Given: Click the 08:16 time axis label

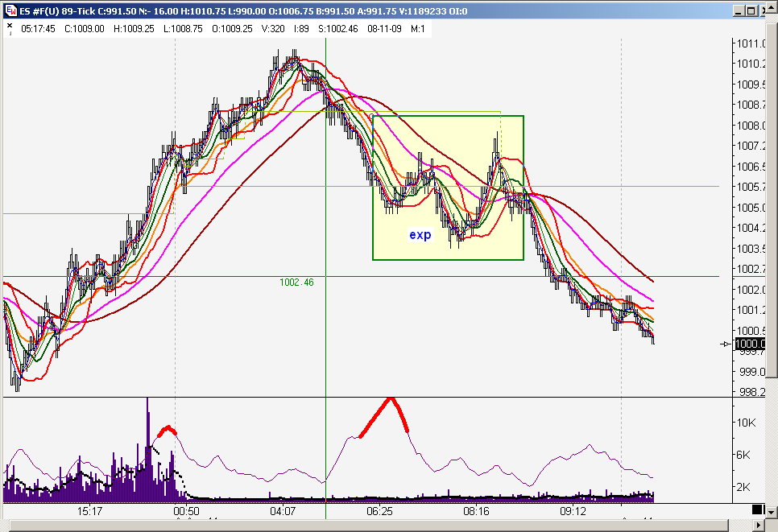Looking at the screenshot, I should 476,511.
